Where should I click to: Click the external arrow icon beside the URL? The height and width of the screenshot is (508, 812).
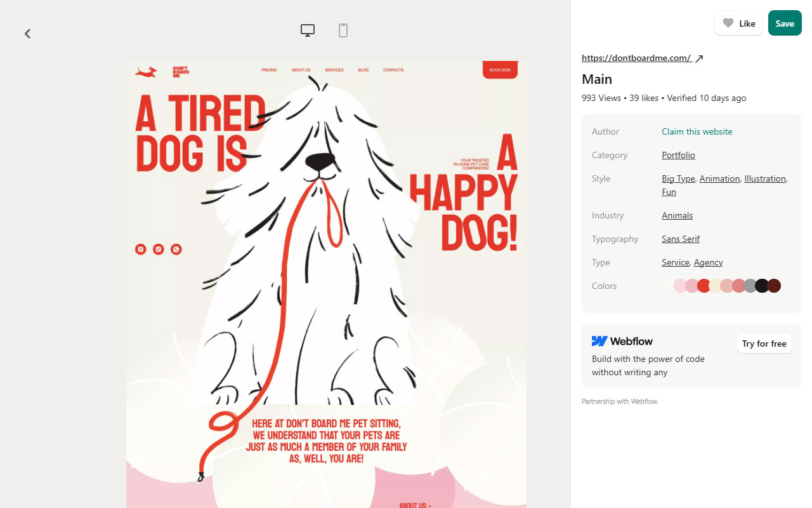click(x=699, y=58)
